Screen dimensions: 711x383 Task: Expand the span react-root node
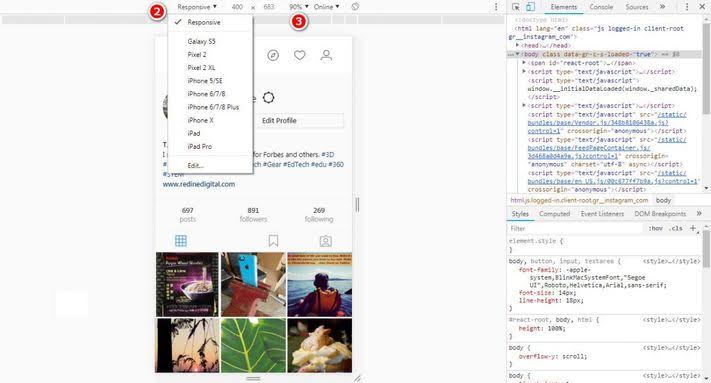(x=524, y=63)
